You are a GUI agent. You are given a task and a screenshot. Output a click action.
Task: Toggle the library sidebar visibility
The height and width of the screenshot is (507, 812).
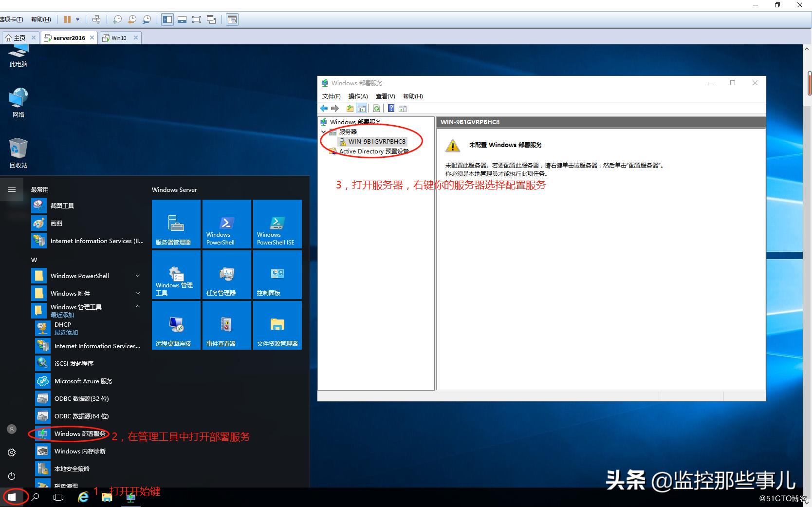click(x=167, y=19)
